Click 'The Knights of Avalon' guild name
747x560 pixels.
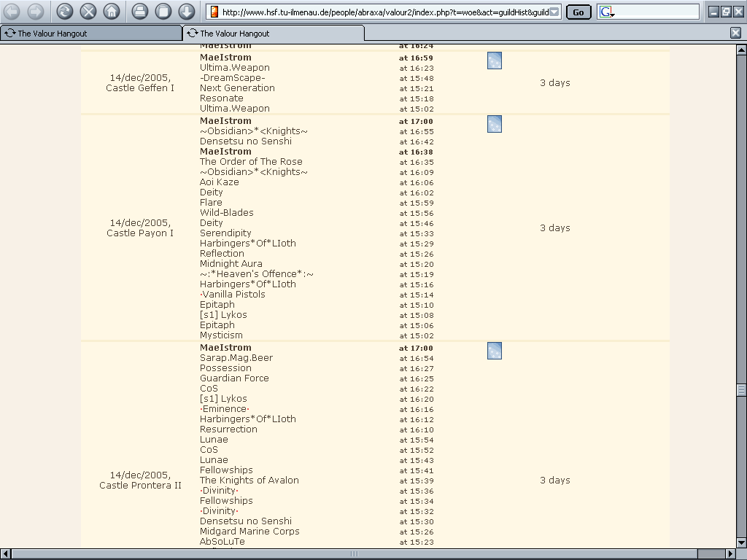pyautogui.click(x=249, y=481)
